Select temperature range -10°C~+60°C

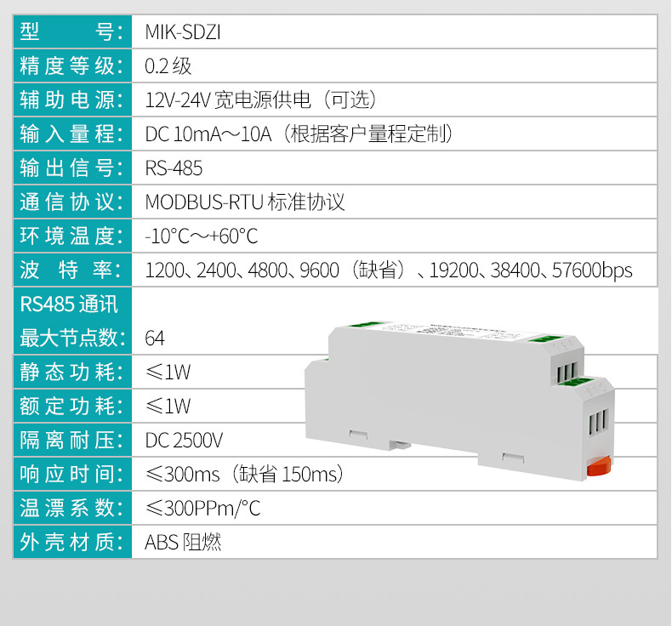202,236
